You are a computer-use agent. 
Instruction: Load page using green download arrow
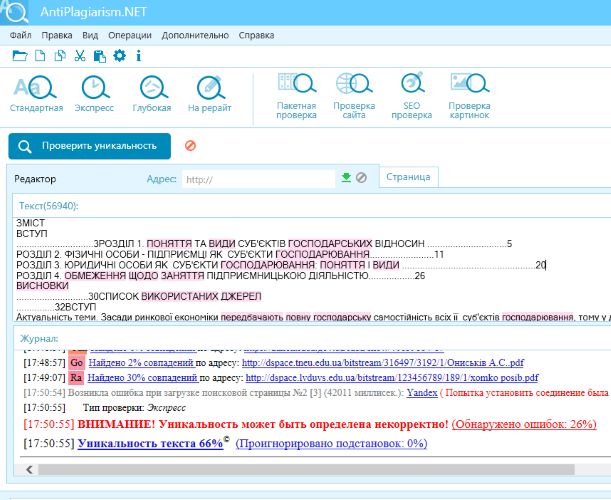346,178
